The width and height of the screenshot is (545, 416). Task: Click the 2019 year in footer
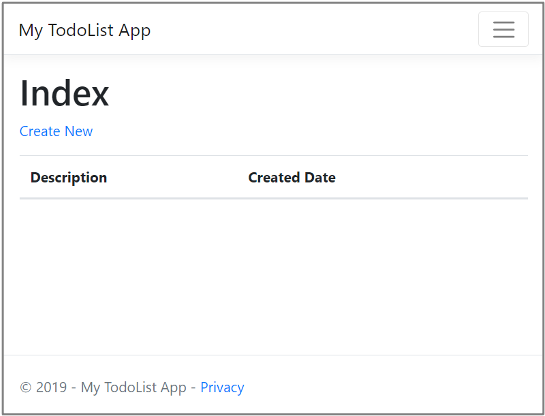coord(51,387)
